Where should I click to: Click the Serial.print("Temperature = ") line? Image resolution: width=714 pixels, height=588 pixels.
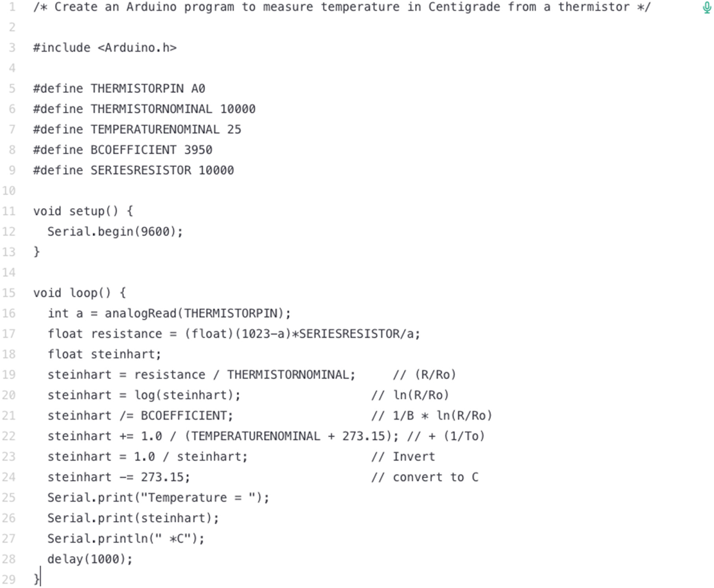[158, 498]
